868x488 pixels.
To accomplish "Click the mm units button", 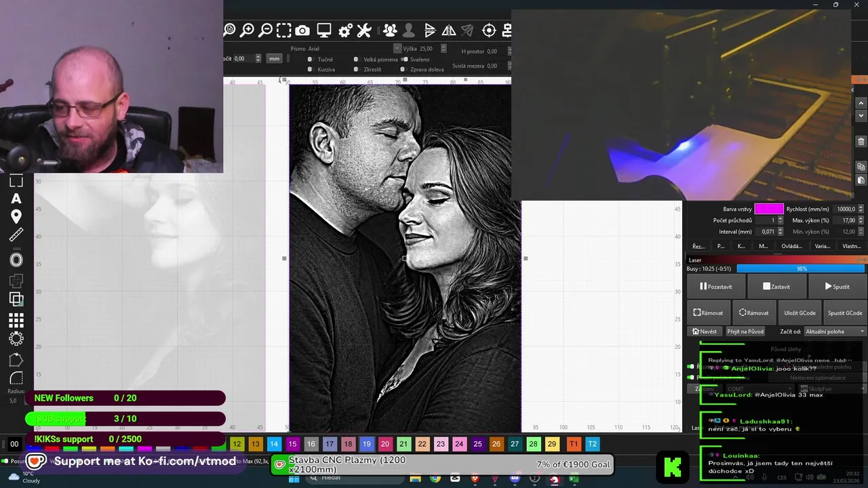I will 274,59.
